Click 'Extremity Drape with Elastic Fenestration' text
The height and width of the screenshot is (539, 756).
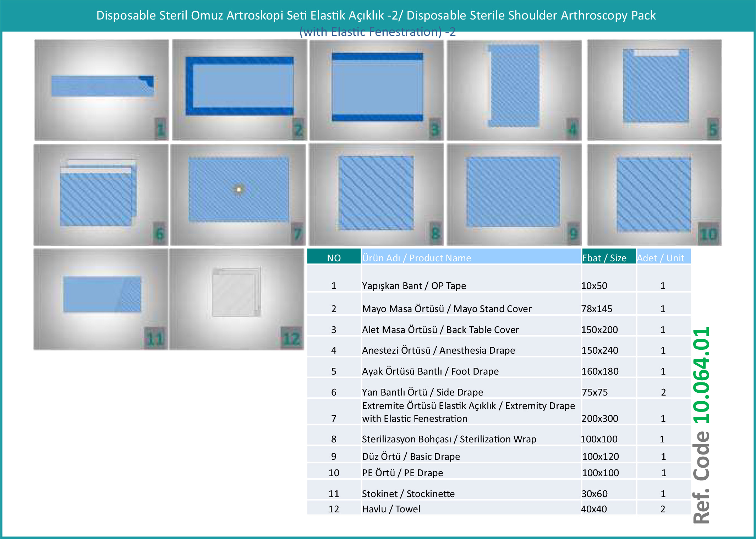pyautogui.click(x=469, y=412)
